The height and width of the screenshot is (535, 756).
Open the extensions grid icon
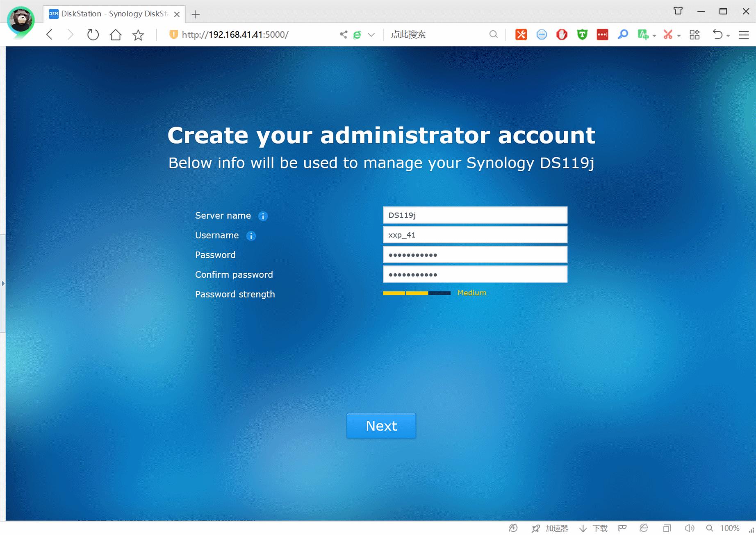(695, 34)
